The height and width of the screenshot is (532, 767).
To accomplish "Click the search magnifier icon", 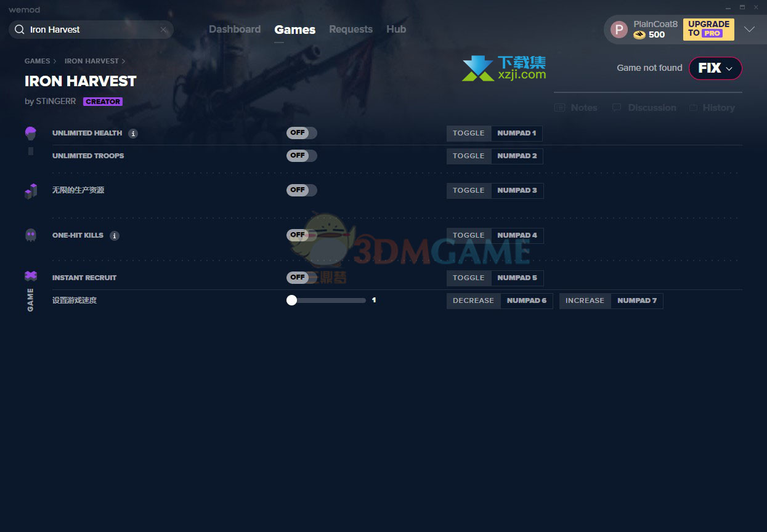I will coord(20,30).
